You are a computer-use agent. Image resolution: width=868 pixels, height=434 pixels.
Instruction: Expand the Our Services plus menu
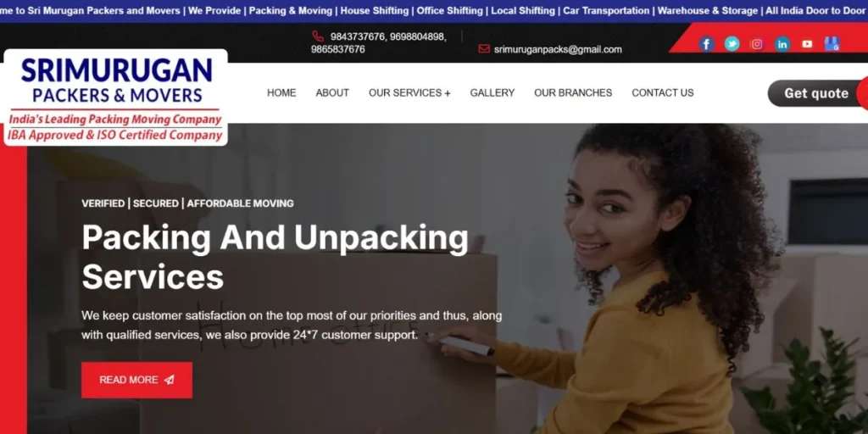(409, 93)
